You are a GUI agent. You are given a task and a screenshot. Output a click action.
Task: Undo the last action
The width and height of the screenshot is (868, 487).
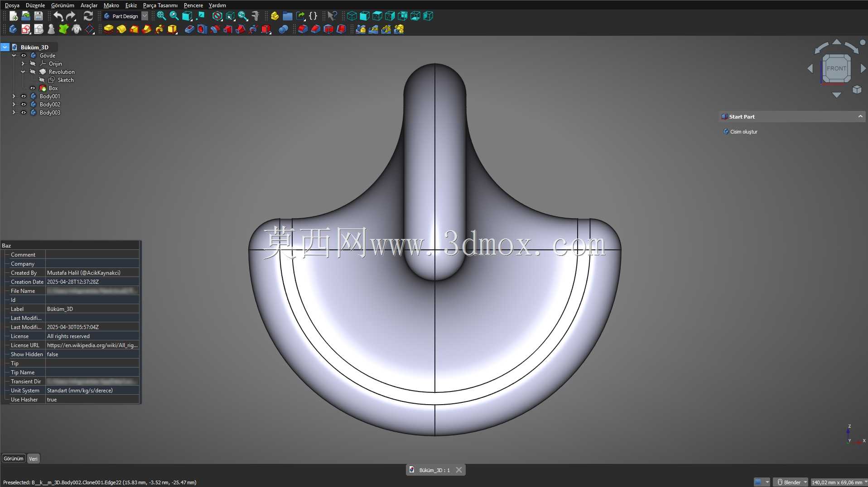click(58, 16)
